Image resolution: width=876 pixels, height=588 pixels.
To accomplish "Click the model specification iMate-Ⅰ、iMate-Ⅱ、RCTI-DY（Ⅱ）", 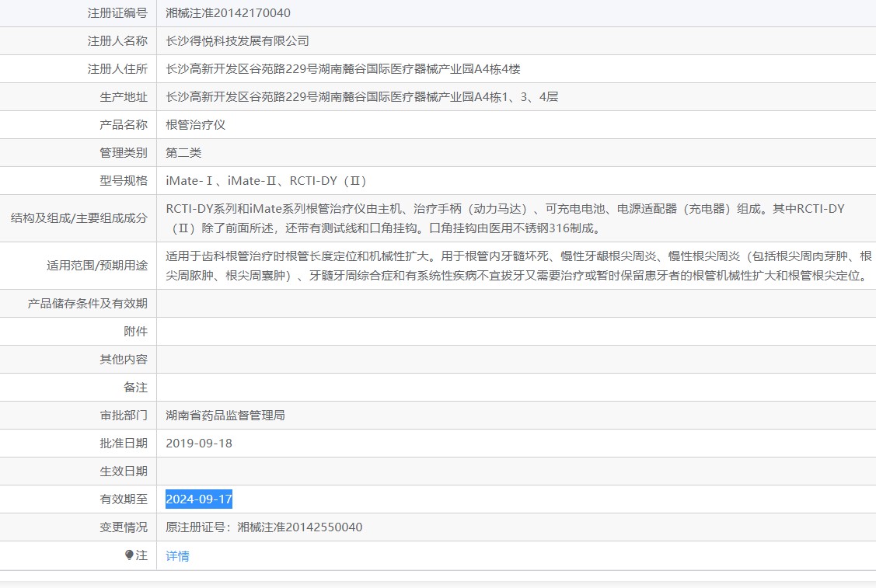I will point(267,180).
